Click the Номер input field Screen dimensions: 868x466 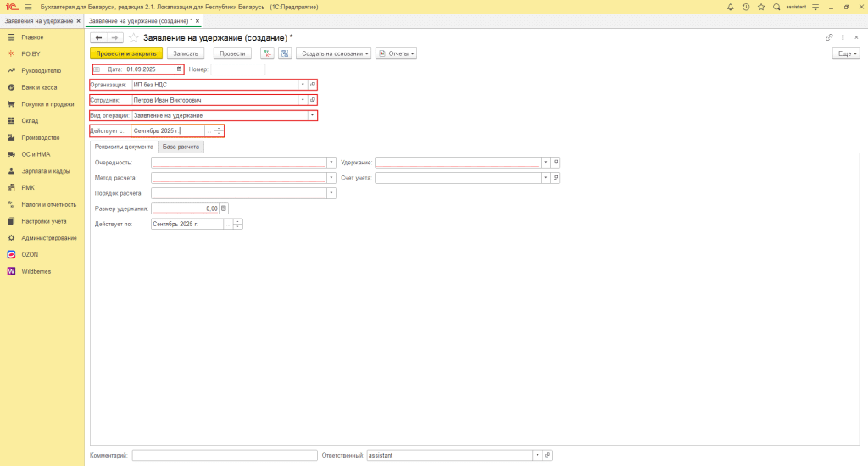pos(237,69)
